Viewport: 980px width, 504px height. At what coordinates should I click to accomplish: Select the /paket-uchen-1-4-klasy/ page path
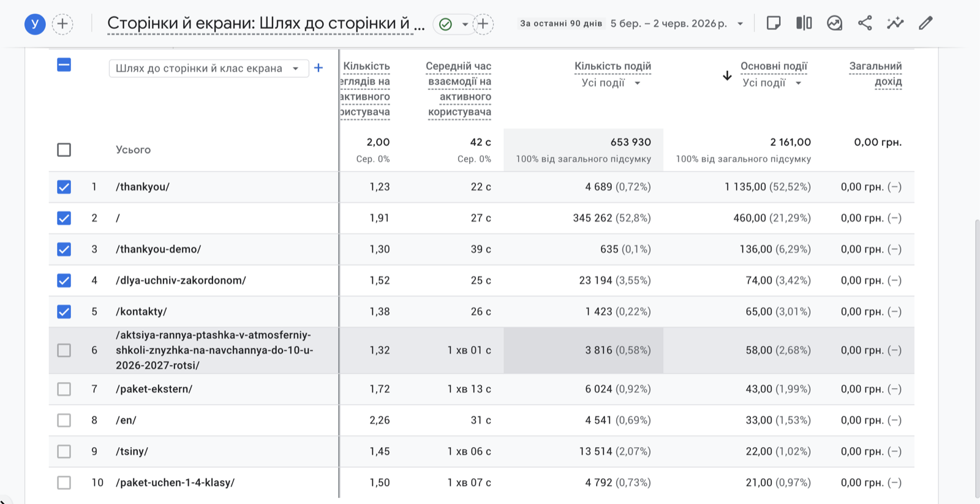tap(175, 483)
